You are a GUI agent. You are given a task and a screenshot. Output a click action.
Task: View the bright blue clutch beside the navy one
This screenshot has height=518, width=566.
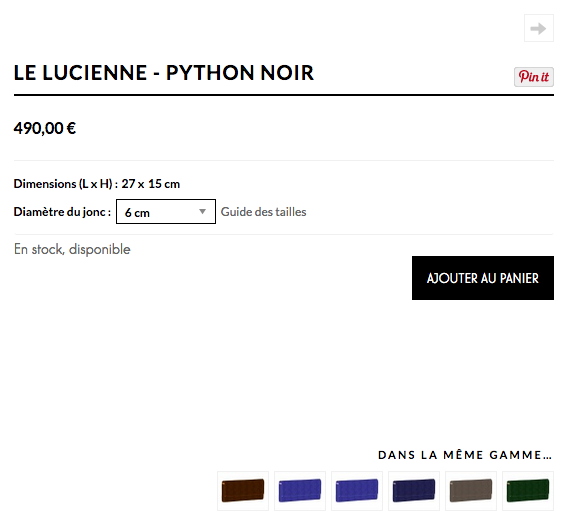point(357,491)
